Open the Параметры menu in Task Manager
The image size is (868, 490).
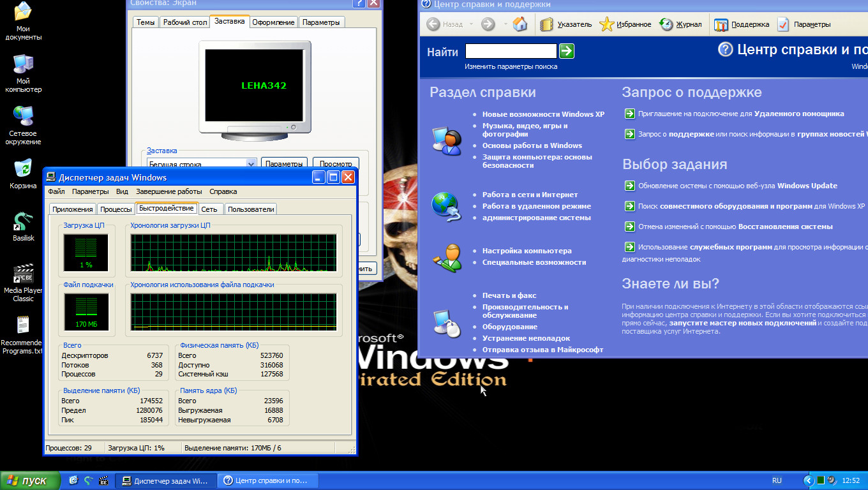[x=90, y=191]
